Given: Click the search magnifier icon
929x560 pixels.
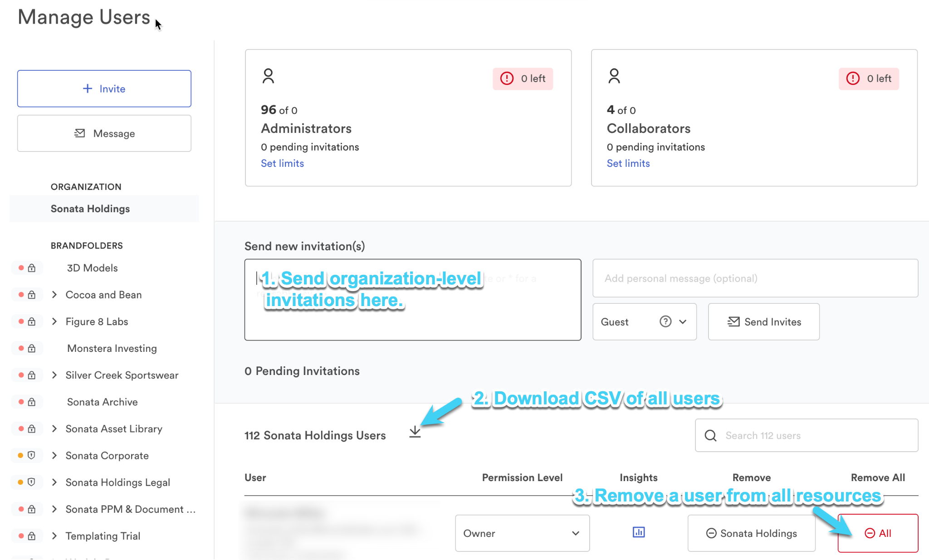Looking at the screenshot, I should pos(711,435).
